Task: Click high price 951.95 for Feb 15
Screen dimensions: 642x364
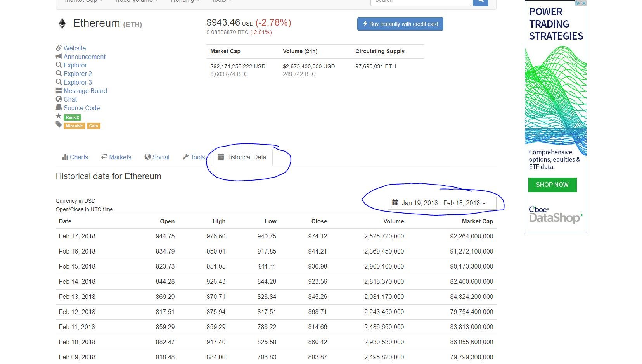Action: click(x=216, y=267)
